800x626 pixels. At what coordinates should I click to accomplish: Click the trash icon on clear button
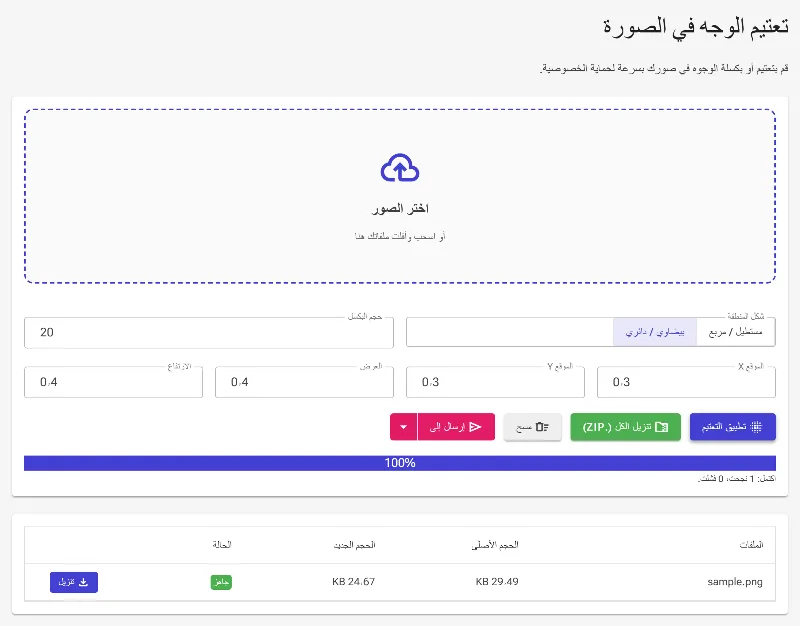tap(542, 427)
